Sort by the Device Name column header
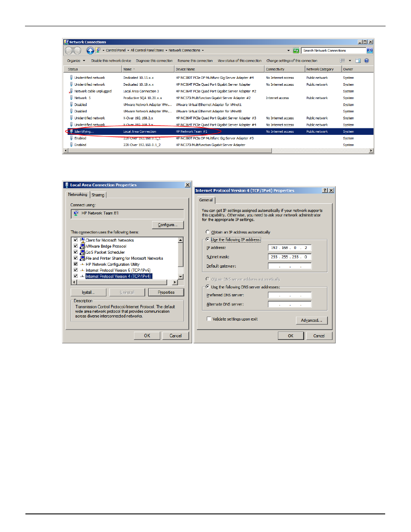 (219, 69)
